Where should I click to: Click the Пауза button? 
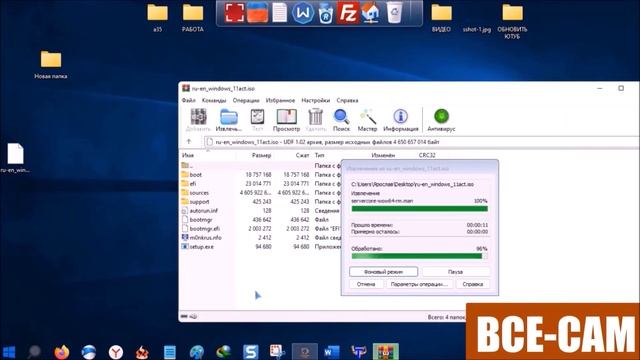point(456,271)
